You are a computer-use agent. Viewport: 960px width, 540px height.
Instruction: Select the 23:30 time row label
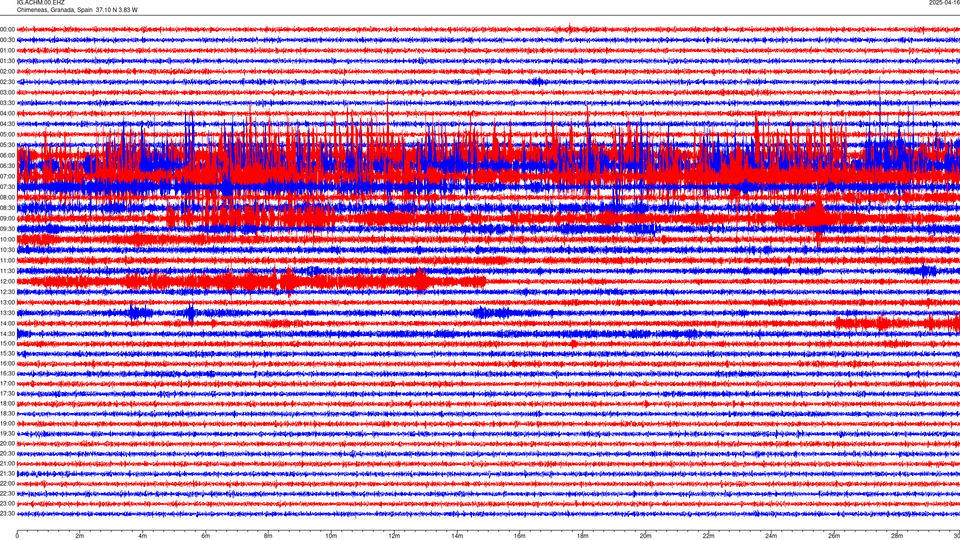point(7,514)
